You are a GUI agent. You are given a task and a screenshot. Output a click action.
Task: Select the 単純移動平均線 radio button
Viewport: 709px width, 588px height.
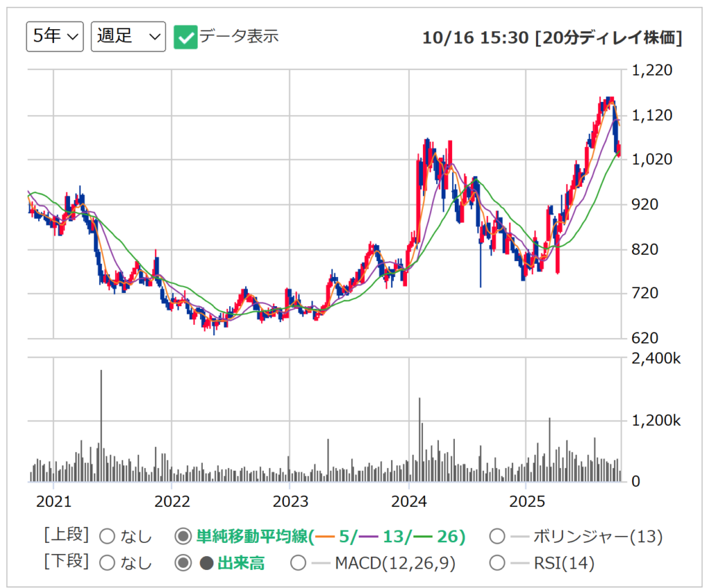(183, 536)
